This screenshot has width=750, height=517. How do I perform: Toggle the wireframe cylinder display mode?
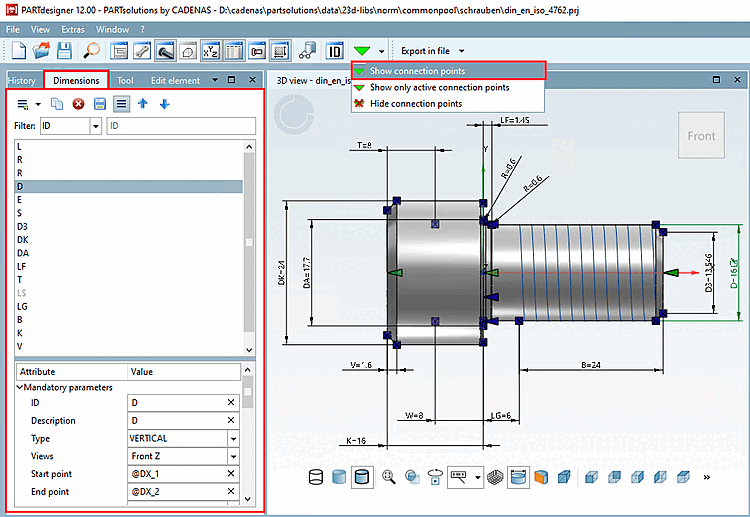click(316, 478)
